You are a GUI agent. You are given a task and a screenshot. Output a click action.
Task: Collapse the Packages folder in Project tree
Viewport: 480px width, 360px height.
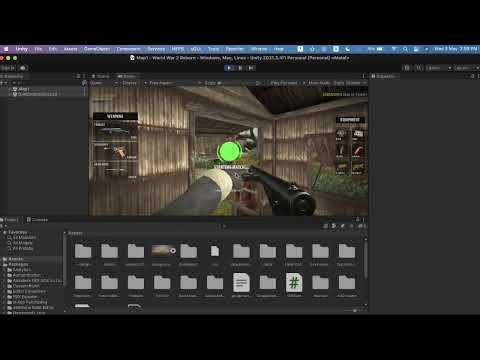2,264
